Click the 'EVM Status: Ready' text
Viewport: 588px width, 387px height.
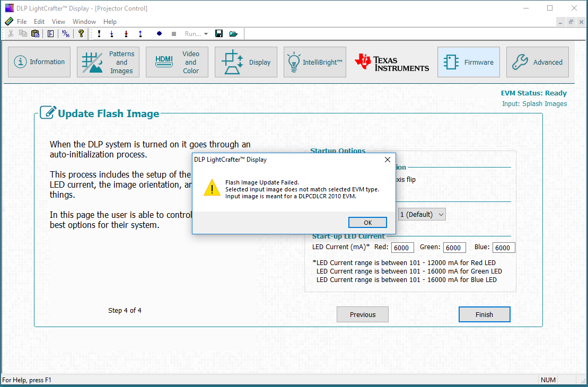click(533, 93)
